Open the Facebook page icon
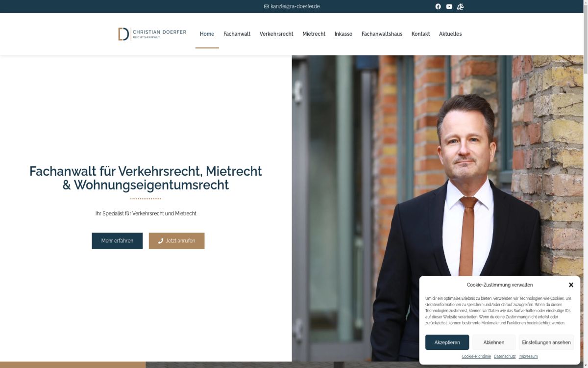588x368 pixels. (x=438, y=6)
